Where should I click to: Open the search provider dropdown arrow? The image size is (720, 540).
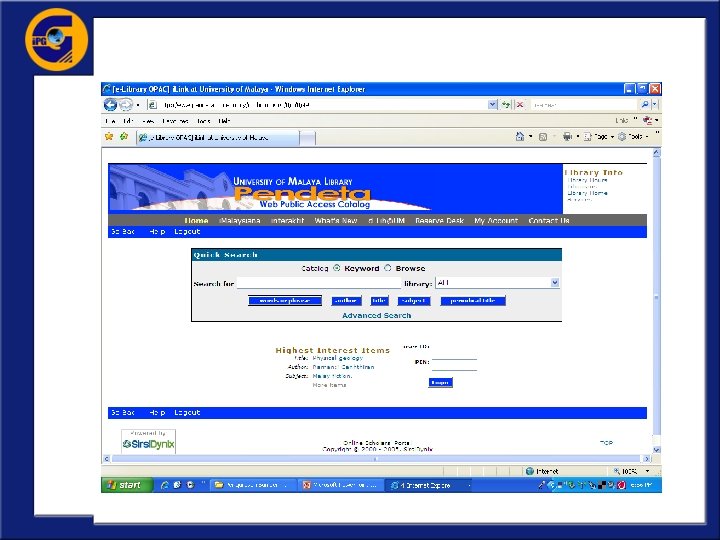655,105
